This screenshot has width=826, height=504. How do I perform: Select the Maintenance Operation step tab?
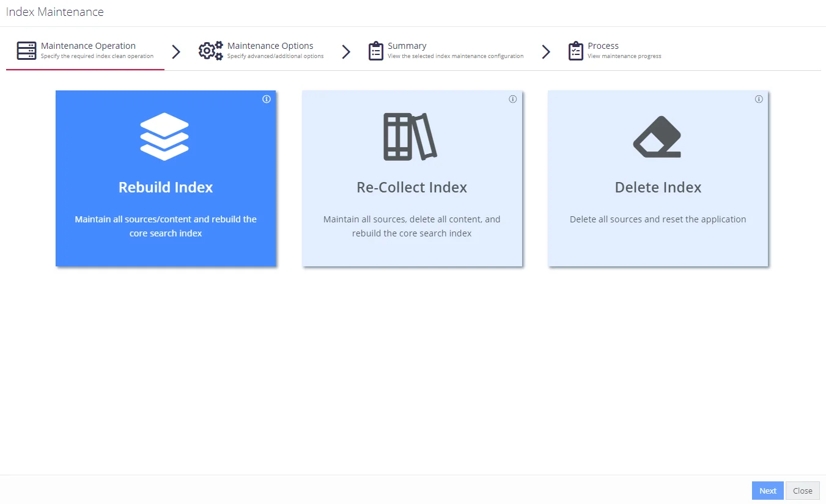[x=85, y=51]
